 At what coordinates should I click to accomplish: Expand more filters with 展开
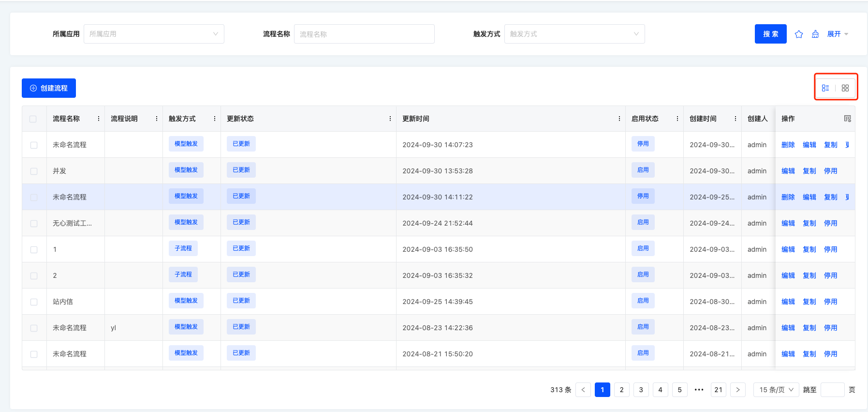(838, 34)
